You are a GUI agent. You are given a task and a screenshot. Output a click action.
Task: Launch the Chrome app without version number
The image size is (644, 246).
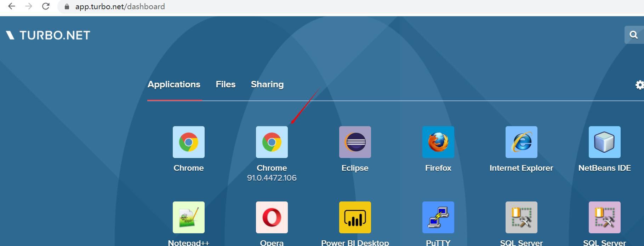point(189,142)
